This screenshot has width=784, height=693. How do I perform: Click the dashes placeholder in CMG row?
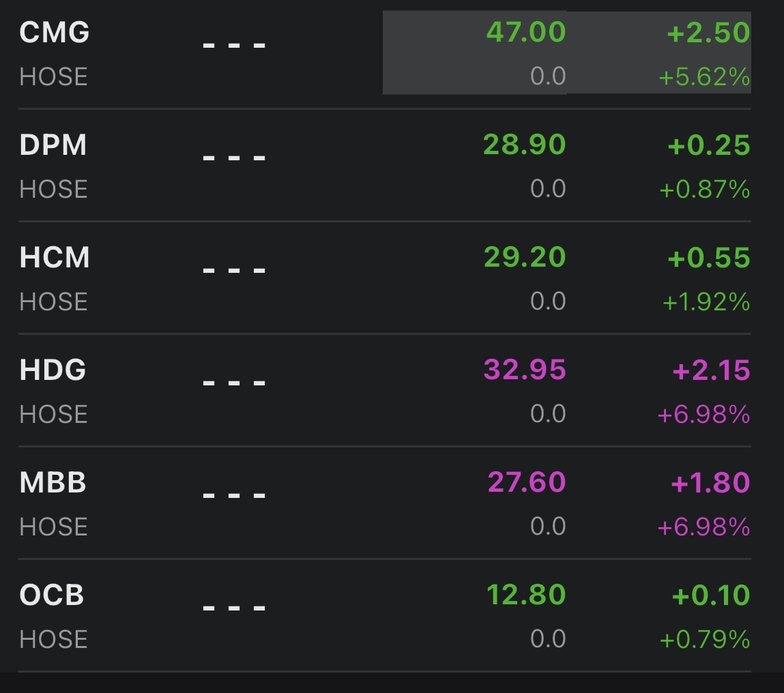(234, 46)
